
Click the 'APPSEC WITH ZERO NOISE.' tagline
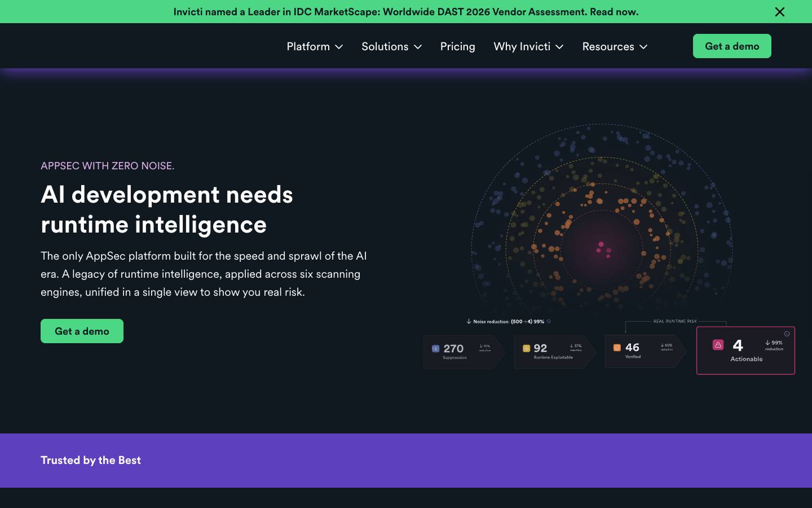(x=107, y=166)
